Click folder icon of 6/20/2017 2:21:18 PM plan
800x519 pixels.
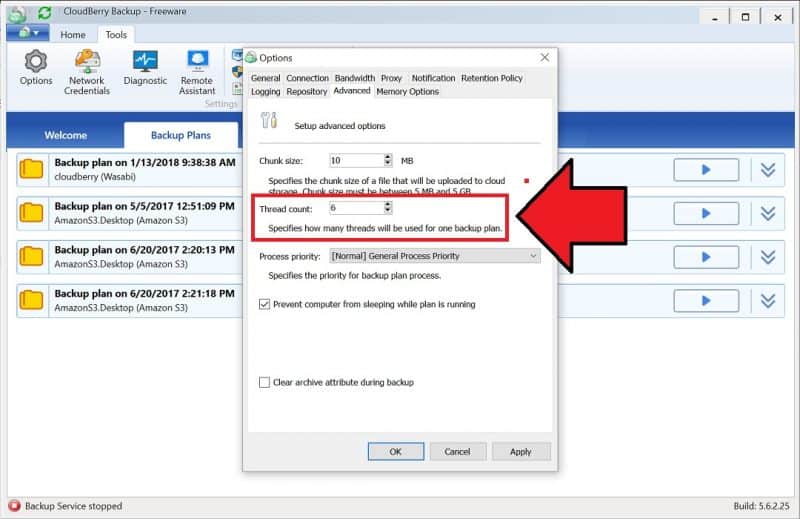pyautogui.click(x=31, y=300)
